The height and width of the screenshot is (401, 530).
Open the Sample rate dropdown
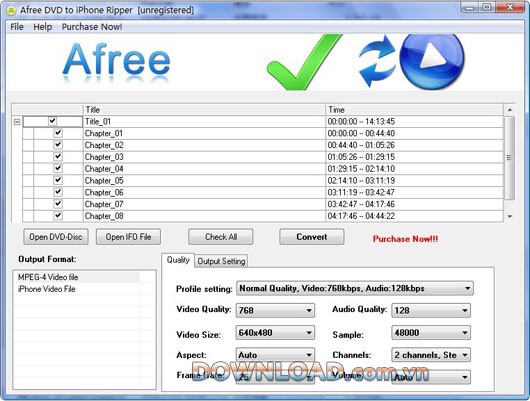click(431, 333)
